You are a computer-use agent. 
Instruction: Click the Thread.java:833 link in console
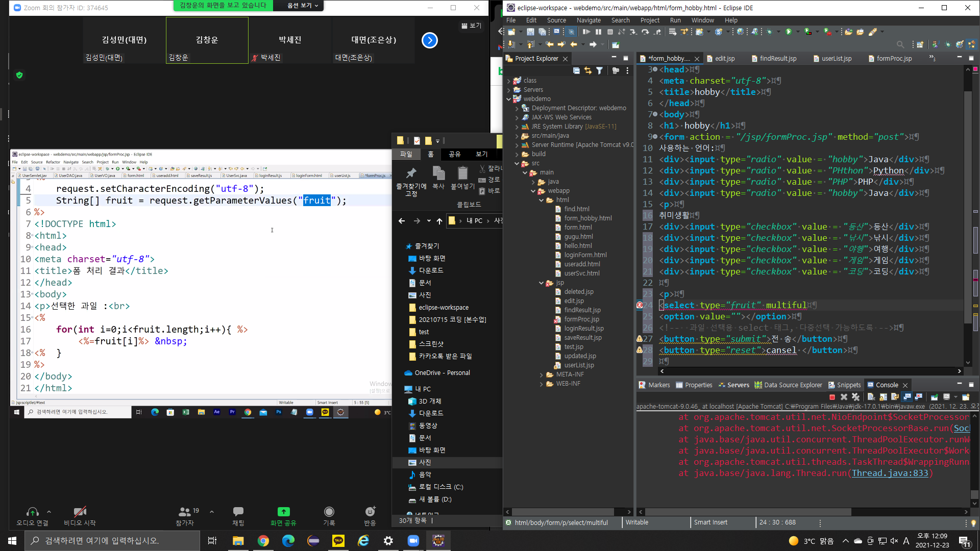click(x=890, y=473)
